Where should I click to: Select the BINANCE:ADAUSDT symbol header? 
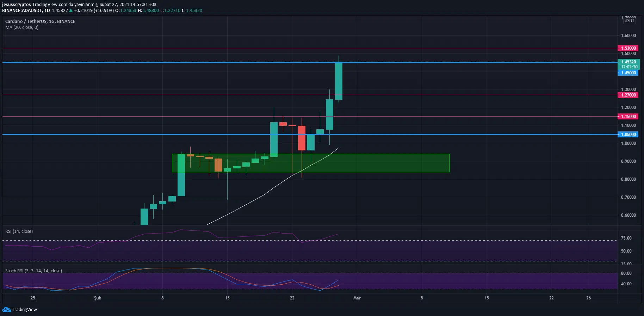(x=21, y=11)
